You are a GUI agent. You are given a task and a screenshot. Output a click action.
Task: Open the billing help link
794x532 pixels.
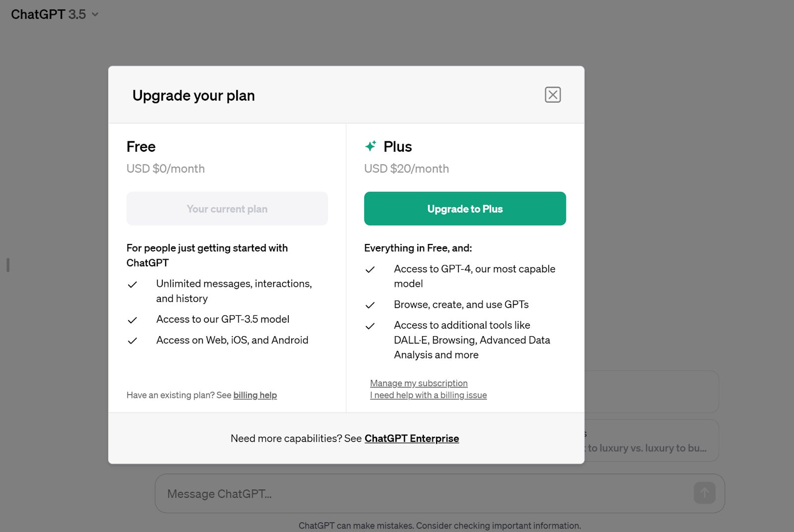(255, 395)
